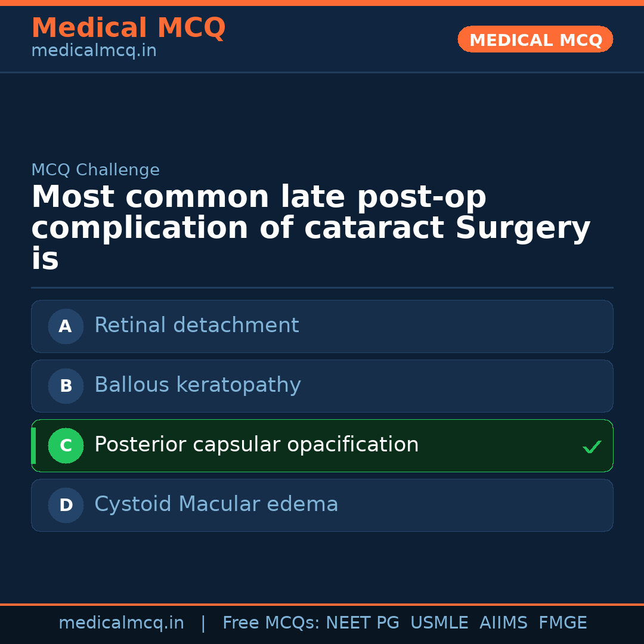Click the green left edge bar of option C
The width and height of the screenshot is (644, 644).
coord(33,445)
